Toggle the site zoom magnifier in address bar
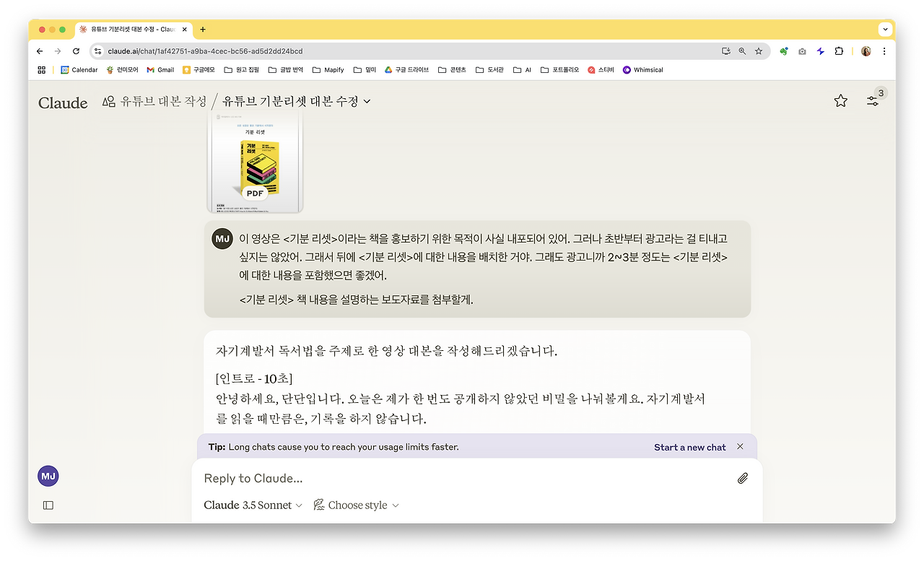The image size is (924, 561). [742, 51]
